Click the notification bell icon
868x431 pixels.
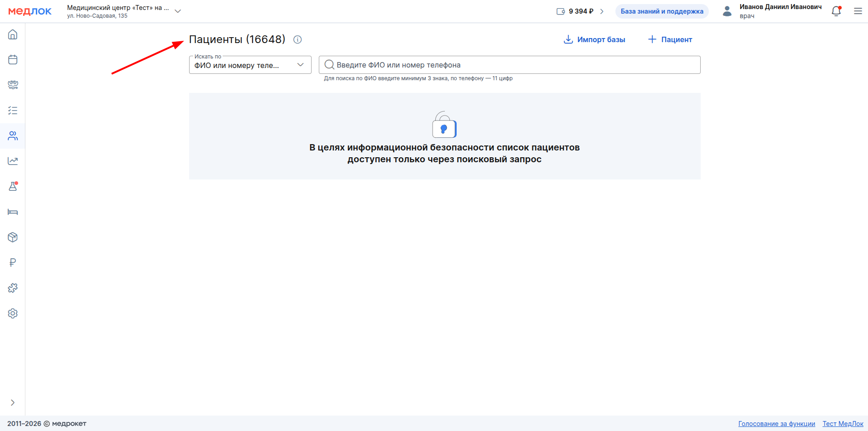pos(836,11)
